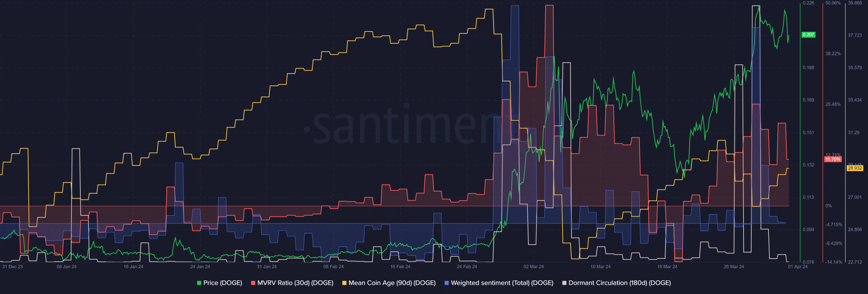Click the red 11.70% MVRV value tag
868x294 pixels.
[x=833, y=159]
